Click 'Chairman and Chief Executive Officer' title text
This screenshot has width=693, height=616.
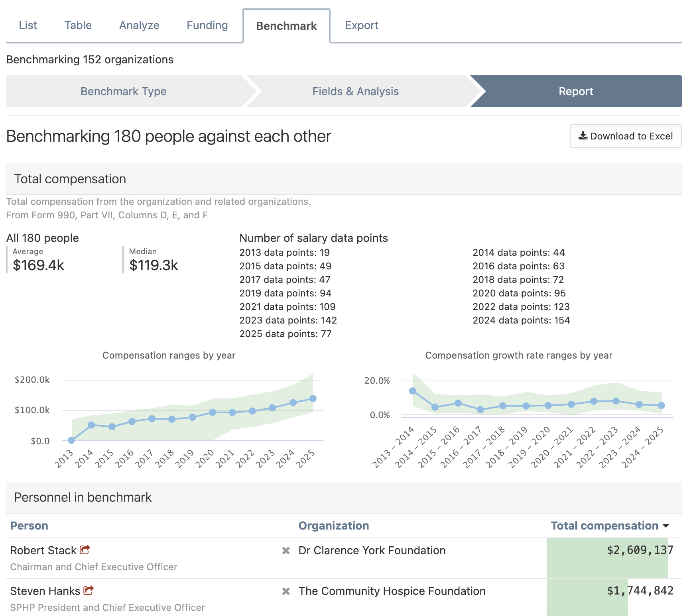click(x=94, y=567)
